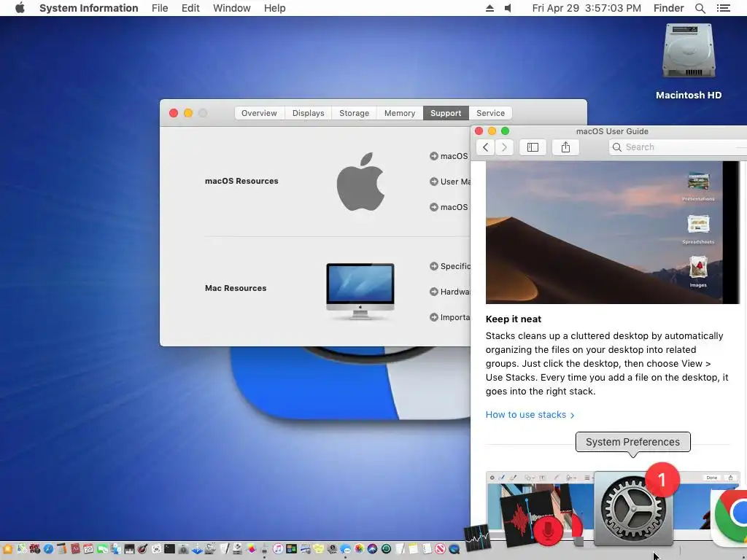Click the desert desktop image in User Guide
This screenshot has height=560, width=747.
click(x=612, y=233)
